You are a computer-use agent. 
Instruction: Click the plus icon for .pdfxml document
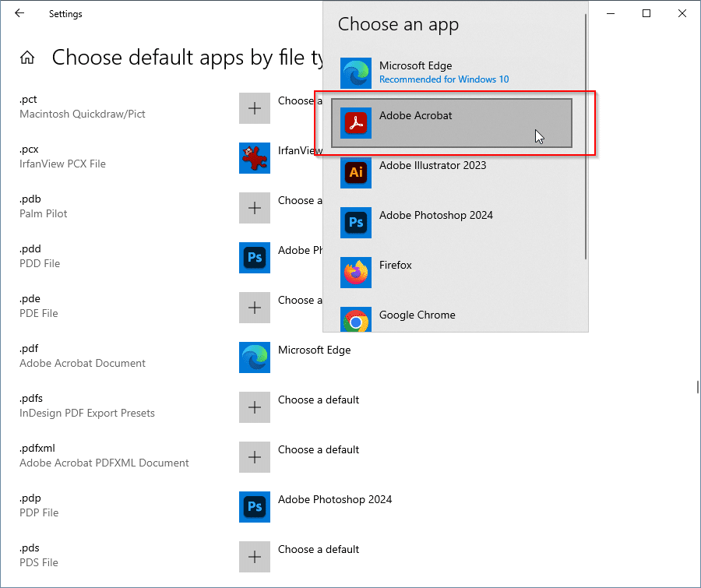pyautogui.click(x=255, y=457)
